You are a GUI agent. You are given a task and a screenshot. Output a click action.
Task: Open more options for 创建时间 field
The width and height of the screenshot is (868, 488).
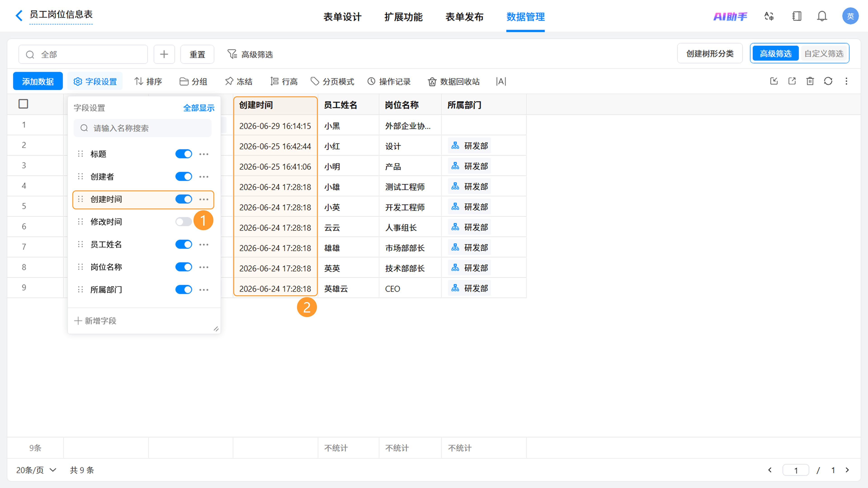click(204, 199)
